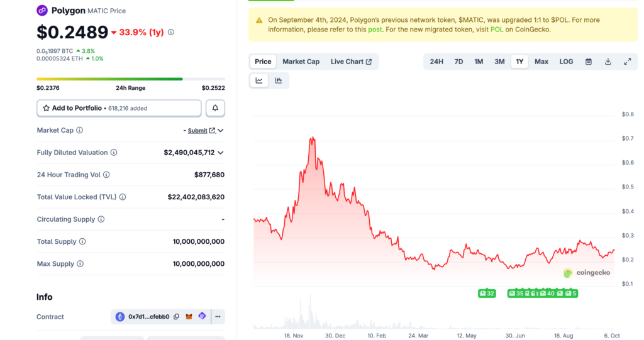
Task: Click the Market Cap info icon
Action: click(x=79, y=130)
